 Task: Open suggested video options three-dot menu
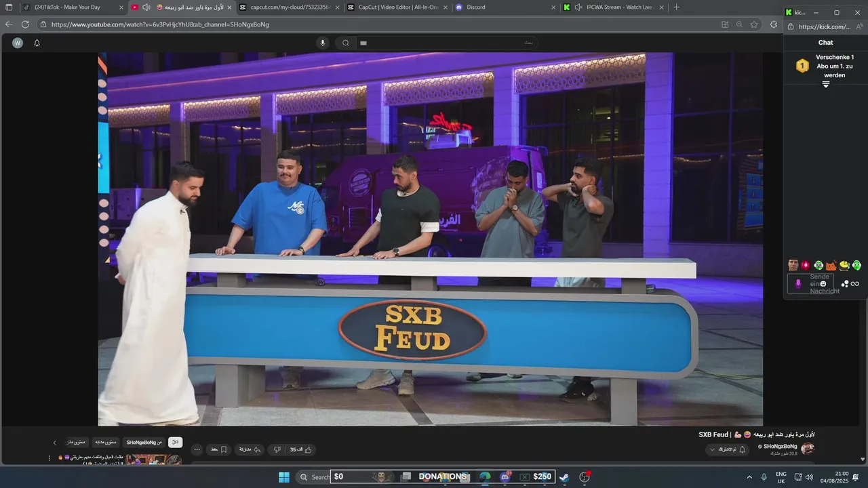pyautogui.click(x=49, y=458)
